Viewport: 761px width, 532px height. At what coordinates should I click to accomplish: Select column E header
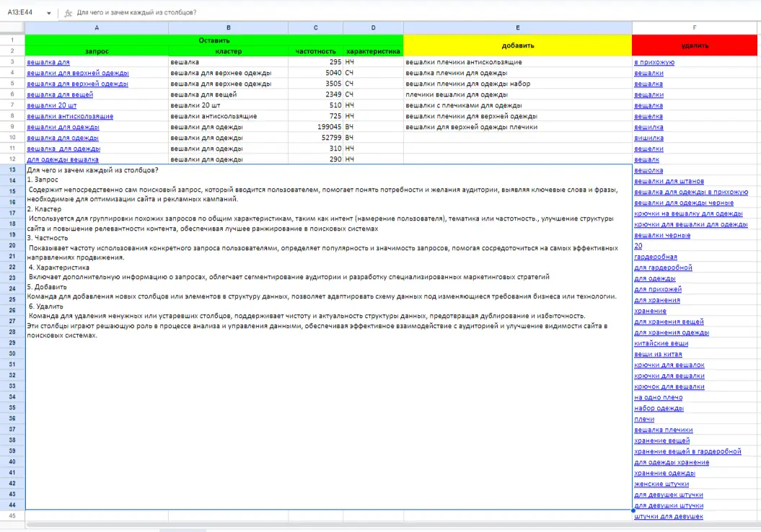pyautogui.click(x=517, y=27)
